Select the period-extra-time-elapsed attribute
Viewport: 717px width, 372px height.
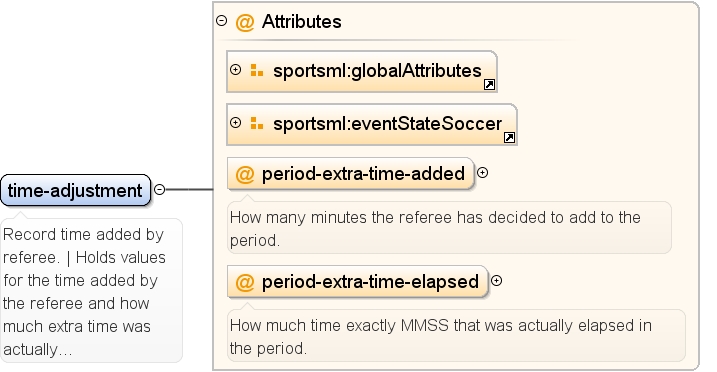(358, 282)
